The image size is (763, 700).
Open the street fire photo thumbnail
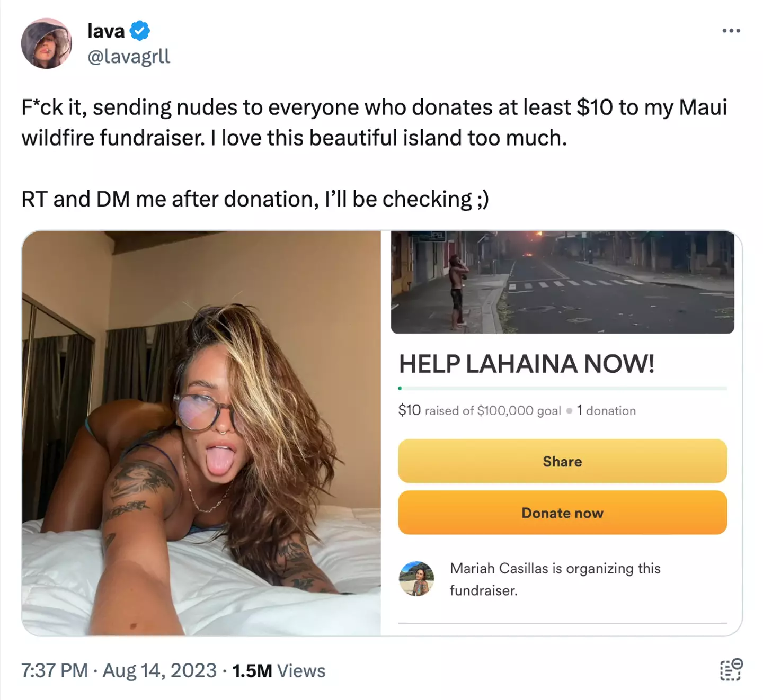pyautogui.click(x=562, y=282)
